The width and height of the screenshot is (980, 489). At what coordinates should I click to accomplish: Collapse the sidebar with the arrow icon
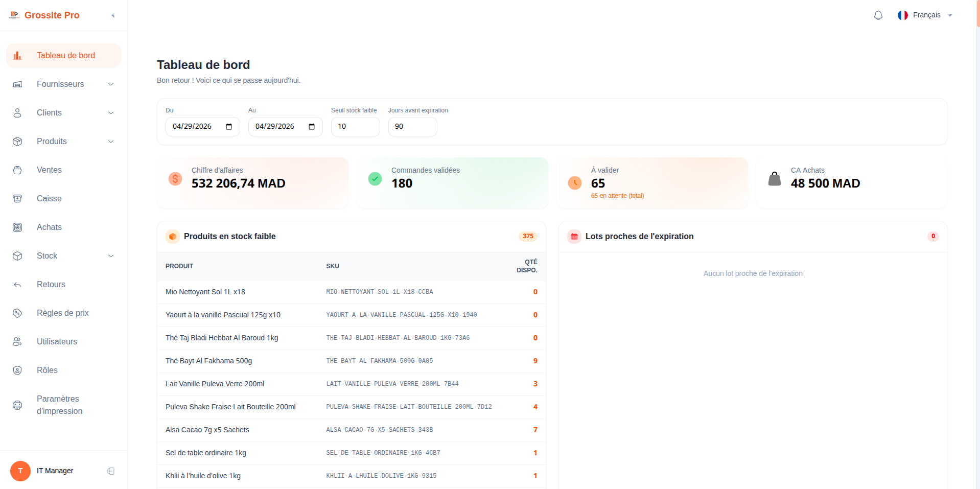click(113, 15)
